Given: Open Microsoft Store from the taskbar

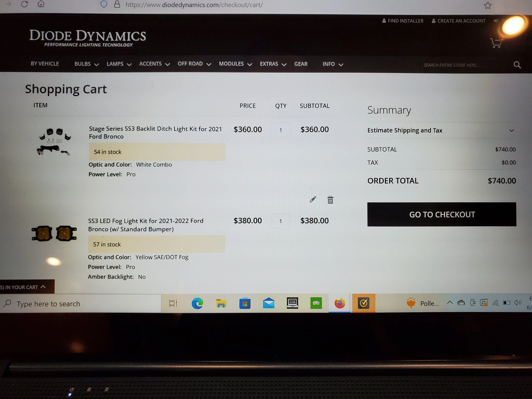Looking at the screenshot, I should (x=245, y=303).
